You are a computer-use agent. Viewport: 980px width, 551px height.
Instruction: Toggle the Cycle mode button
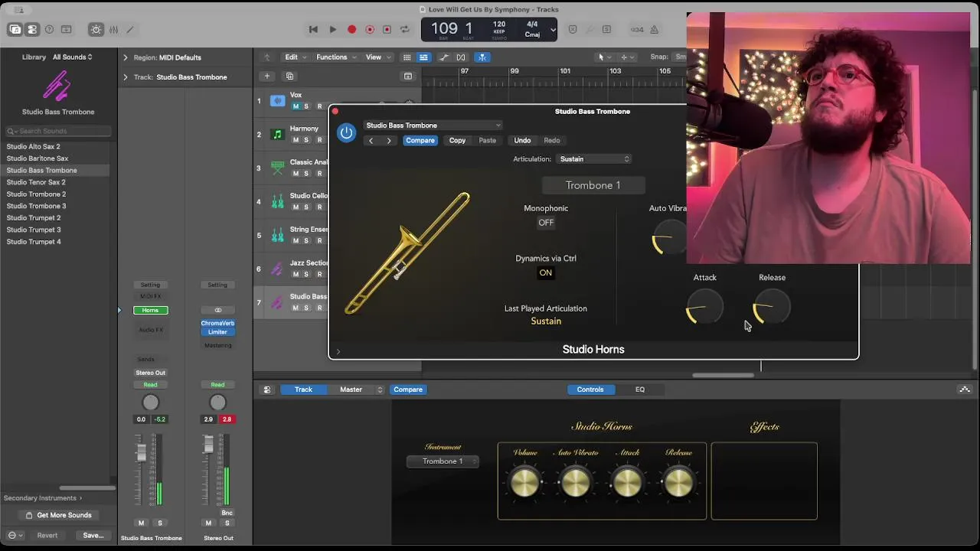point(405,30)
